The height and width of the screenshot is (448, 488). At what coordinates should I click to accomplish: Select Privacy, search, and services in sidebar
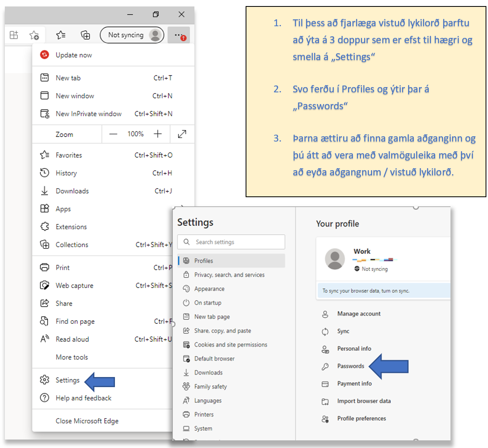tap(229, 275)
